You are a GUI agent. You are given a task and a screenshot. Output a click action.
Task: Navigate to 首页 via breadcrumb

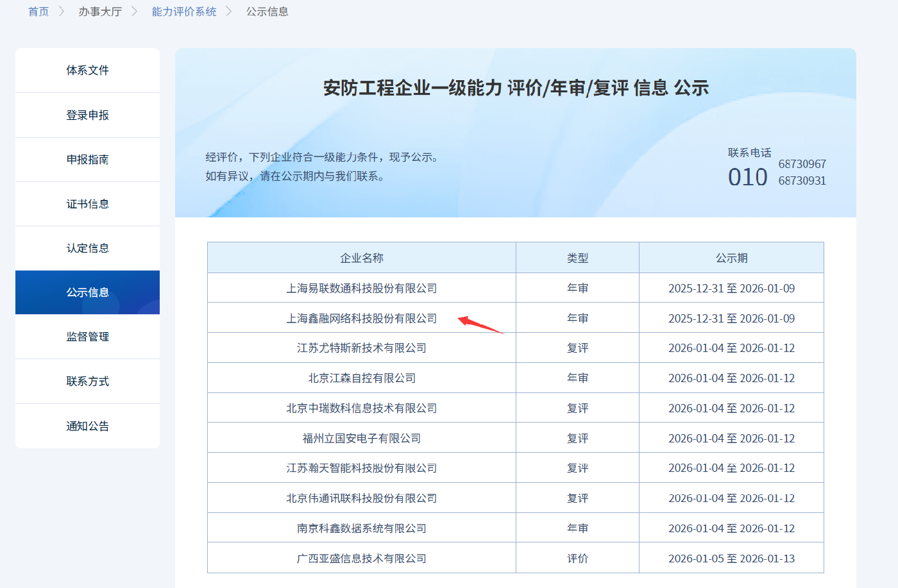pos(37,11)
